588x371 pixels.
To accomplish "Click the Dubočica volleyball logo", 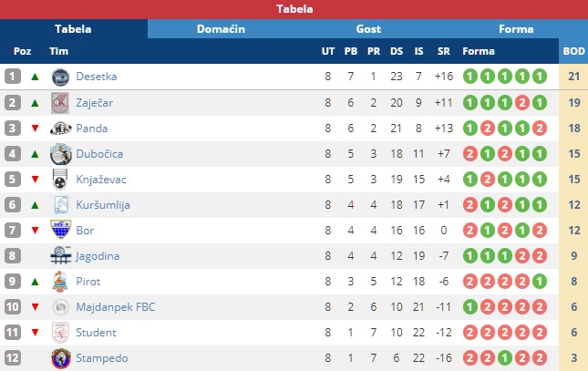I will point(61,154).
